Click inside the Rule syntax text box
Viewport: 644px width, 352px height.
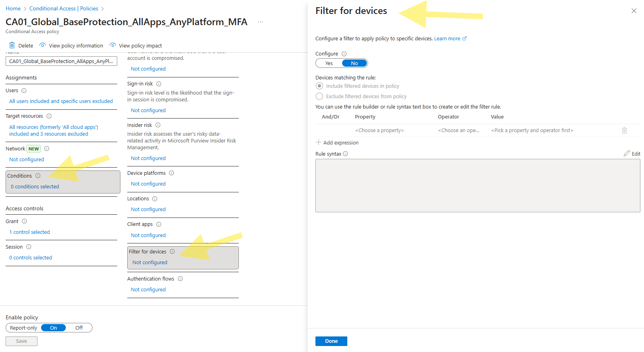[x=478, y=186]
